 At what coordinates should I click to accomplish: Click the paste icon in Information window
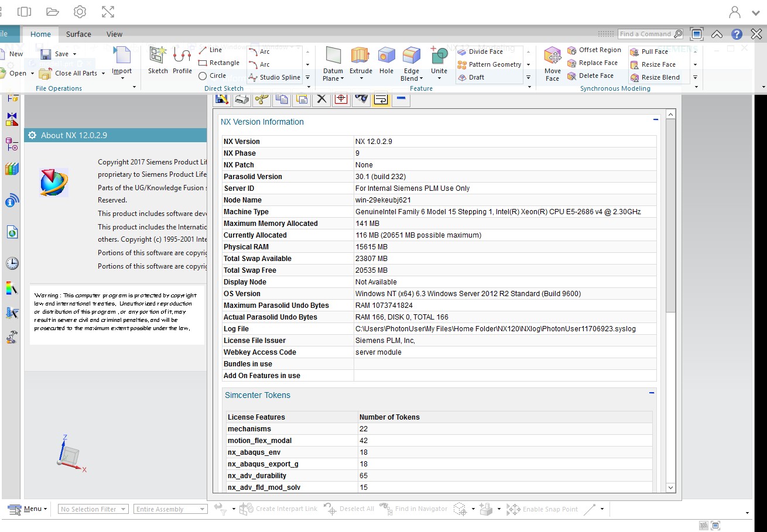pos(302,99)
